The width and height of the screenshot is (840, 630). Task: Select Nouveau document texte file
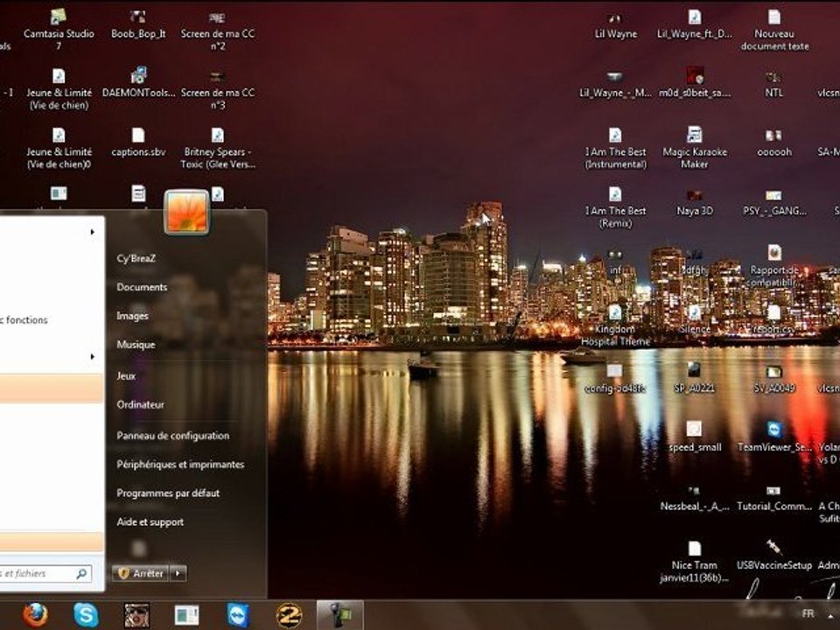pos(773,17)
